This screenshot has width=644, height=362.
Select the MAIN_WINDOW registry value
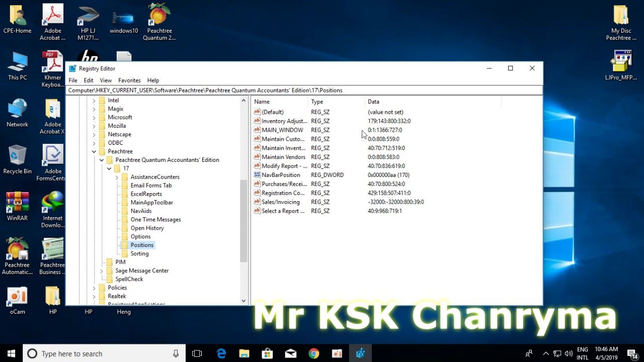point(282,130)
